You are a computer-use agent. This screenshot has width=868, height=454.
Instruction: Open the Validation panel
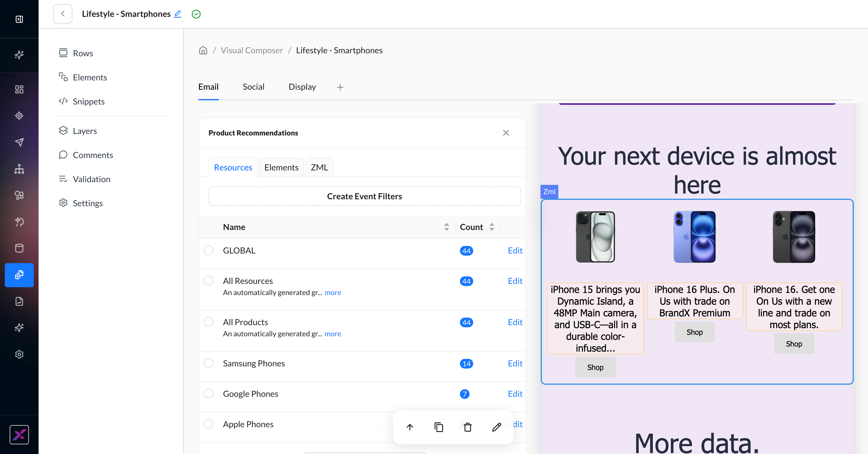point(85,179)
